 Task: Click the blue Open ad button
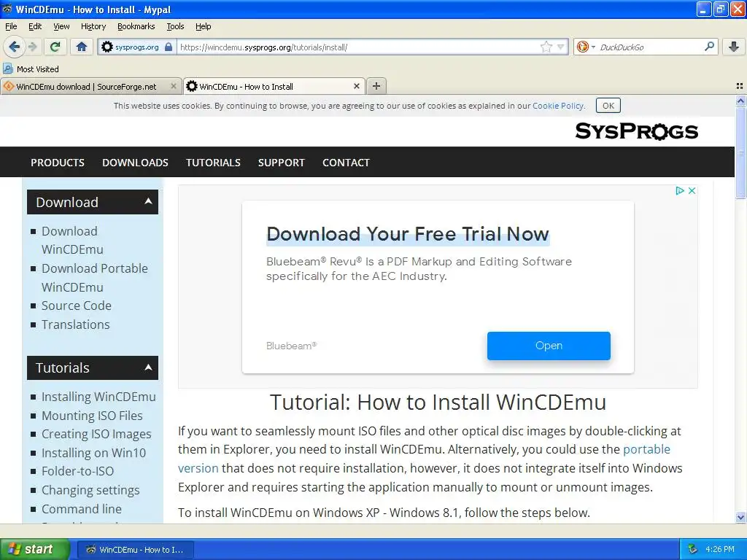point(549,346)
